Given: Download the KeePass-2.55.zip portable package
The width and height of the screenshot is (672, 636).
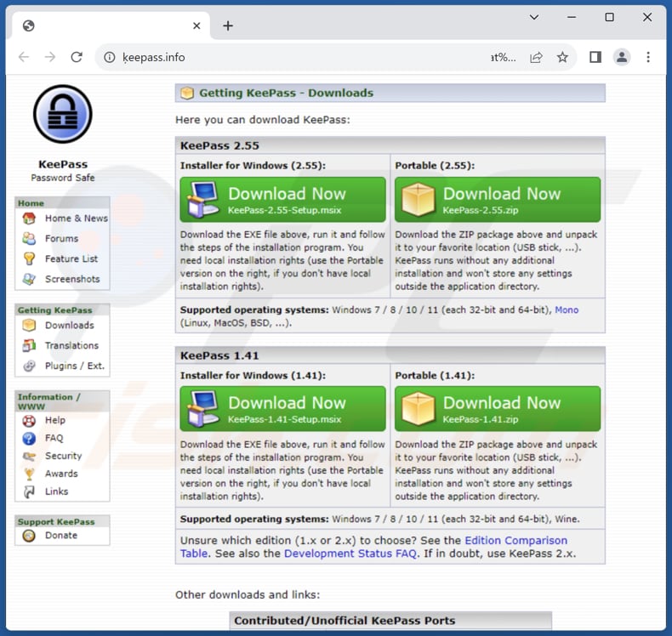Looking at the screenshot, I should coord(498,200).
